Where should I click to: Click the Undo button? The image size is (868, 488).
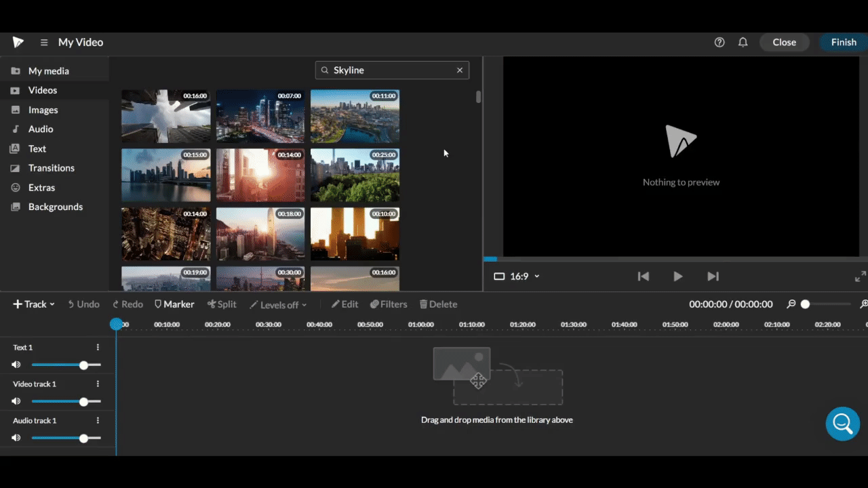[83, 304]
